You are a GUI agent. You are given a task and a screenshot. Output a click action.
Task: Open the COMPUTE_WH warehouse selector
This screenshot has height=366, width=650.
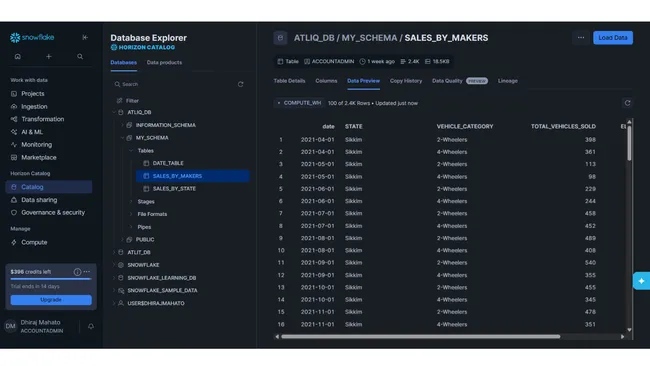299,103
